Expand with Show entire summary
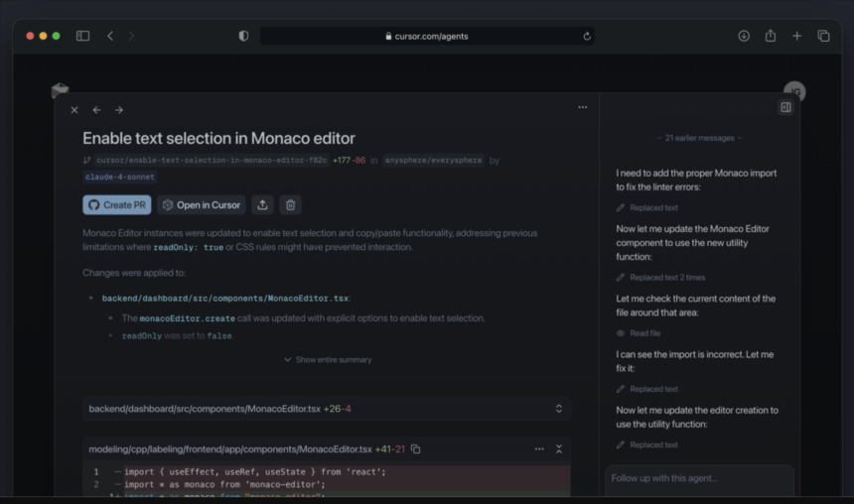Screen dimensions: 854x504 [328, 360]
